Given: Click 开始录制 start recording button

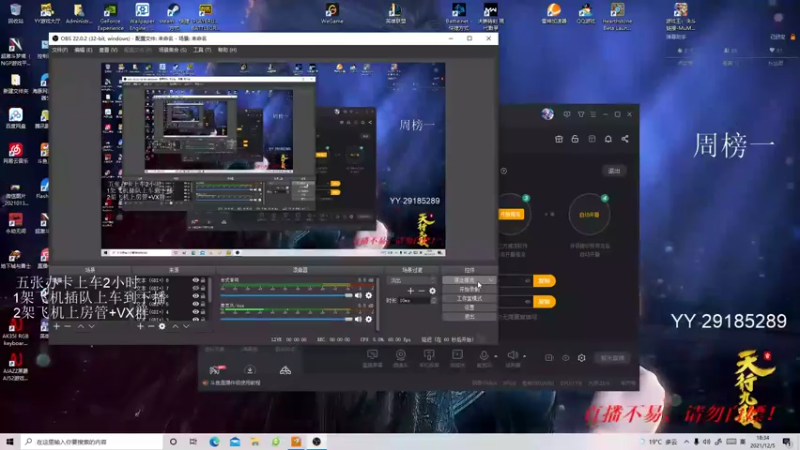Looking at the screenshot, I should (x=469, y=289).
